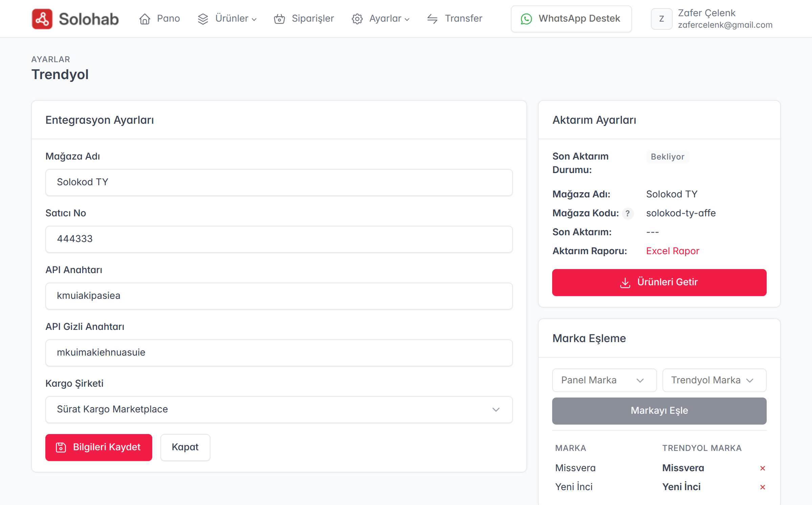The image size is (812, 505).
Task: Click the Kargo Şirketi field label
Action: click(74, 384)
